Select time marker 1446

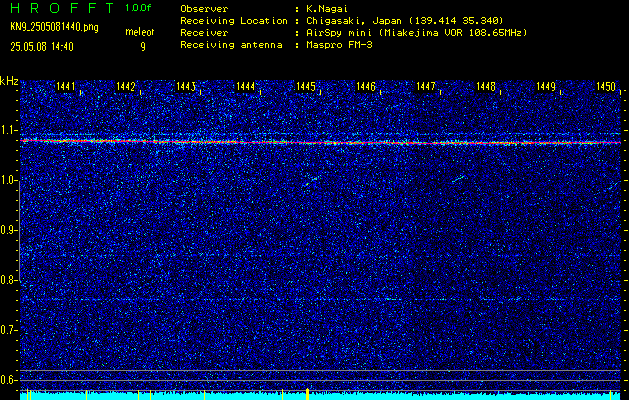(365, 86)
